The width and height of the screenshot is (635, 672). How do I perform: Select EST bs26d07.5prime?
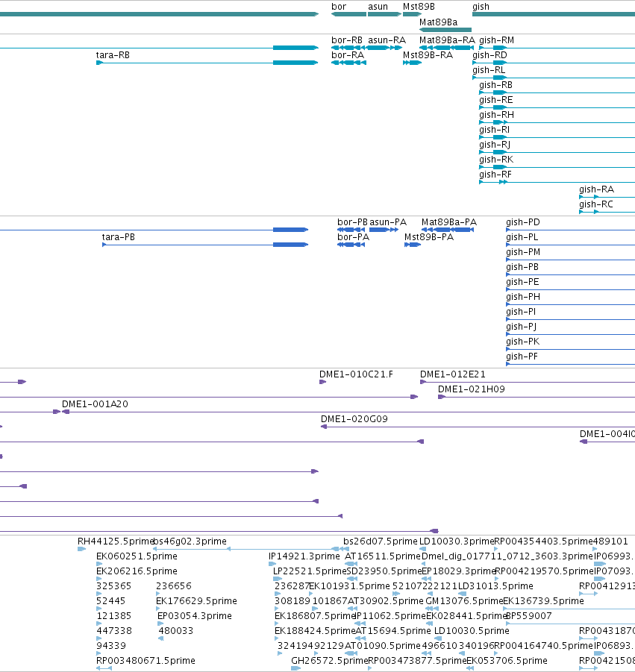pyautogui.click(x=381, y=541)
